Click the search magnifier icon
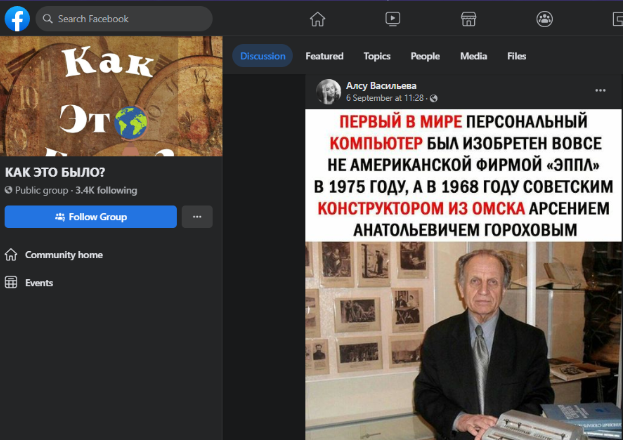This screenshot has width=624, height=440. pos(48,19)
